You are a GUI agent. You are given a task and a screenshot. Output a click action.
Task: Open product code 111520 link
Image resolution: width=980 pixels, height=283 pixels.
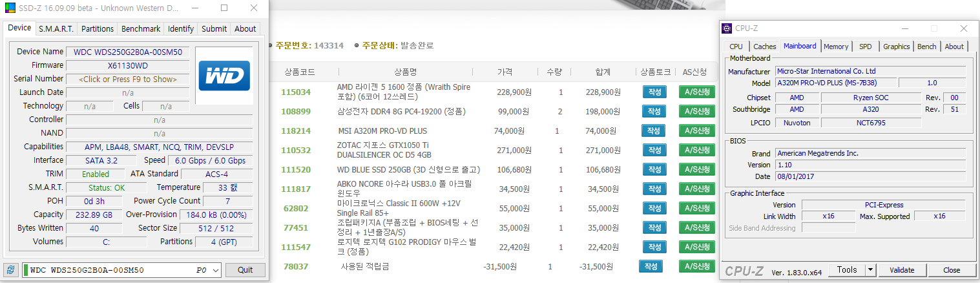(296, 170)
